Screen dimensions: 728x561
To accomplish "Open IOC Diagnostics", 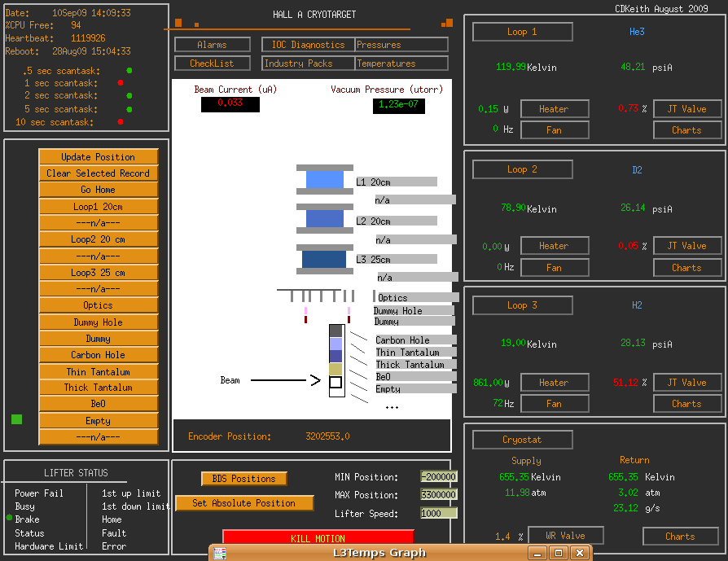I will point(309,45).
